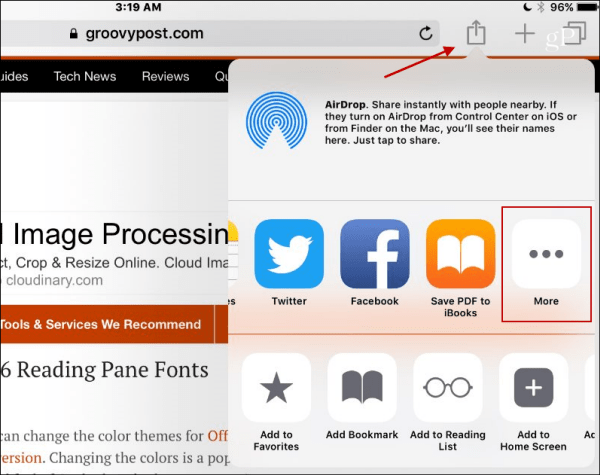The height and width of the screenshot is (475, 600).
Task: Tap the Safari Share icon
Action: (x=476, y=32)
